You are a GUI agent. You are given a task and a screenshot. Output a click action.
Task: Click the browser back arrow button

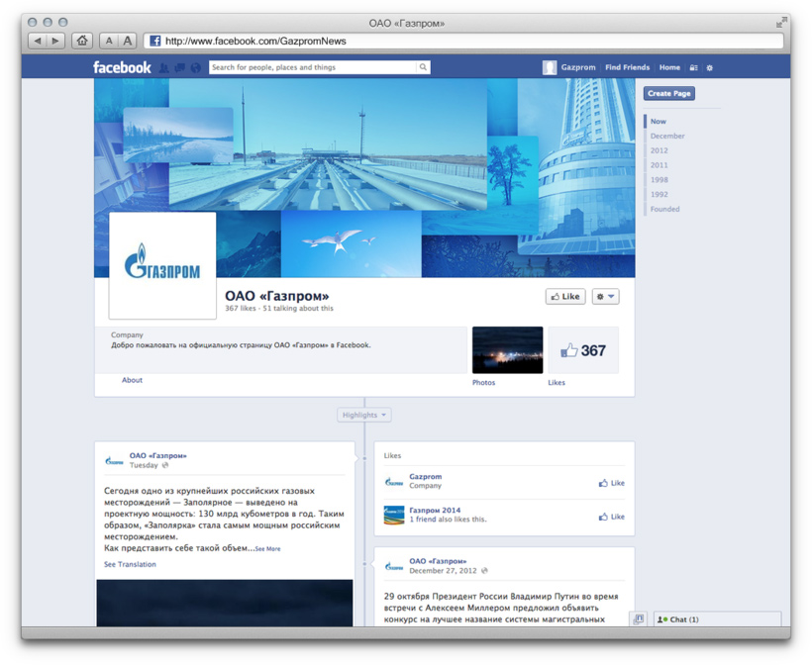click(x=38, y=41)
